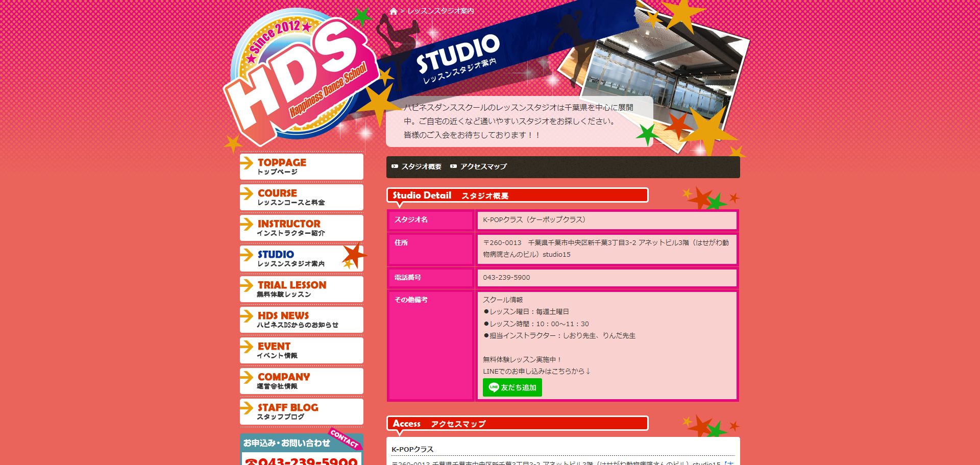The image size is (980, 465).
Task: Click the arrow icon beside COMPANY
Action: click(x=247, y=377)
